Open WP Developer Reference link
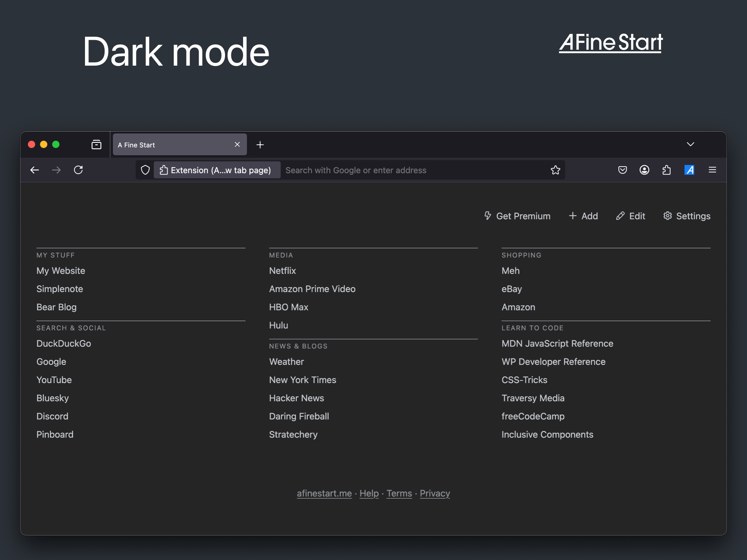The height and width of the screenshot is (560, 747). pyautogui.click(x=553, y=362)
